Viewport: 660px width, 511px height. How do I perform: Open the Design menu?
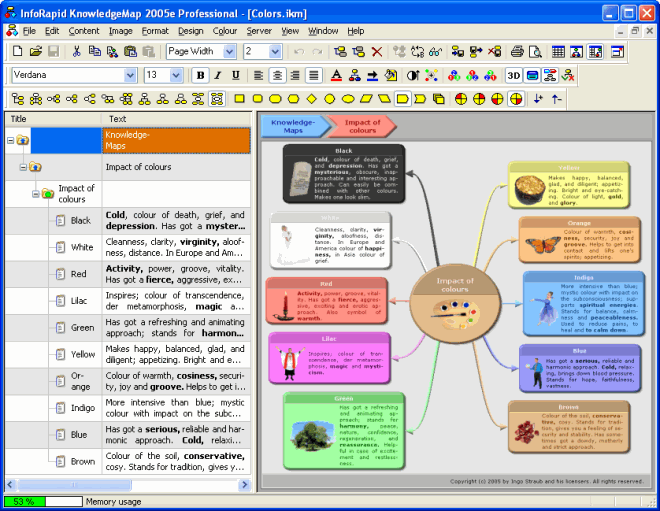190,31
